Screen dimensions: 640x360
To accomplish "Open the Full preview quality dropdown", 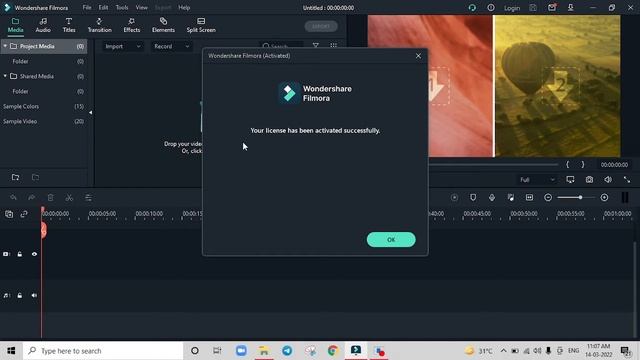I will point(537,180).
